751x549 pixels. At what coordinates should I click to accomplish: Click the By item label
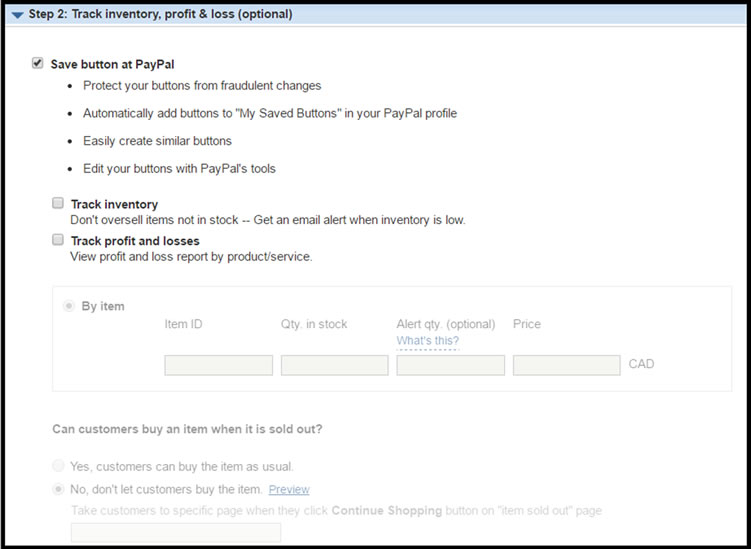(x=103, y=306)
